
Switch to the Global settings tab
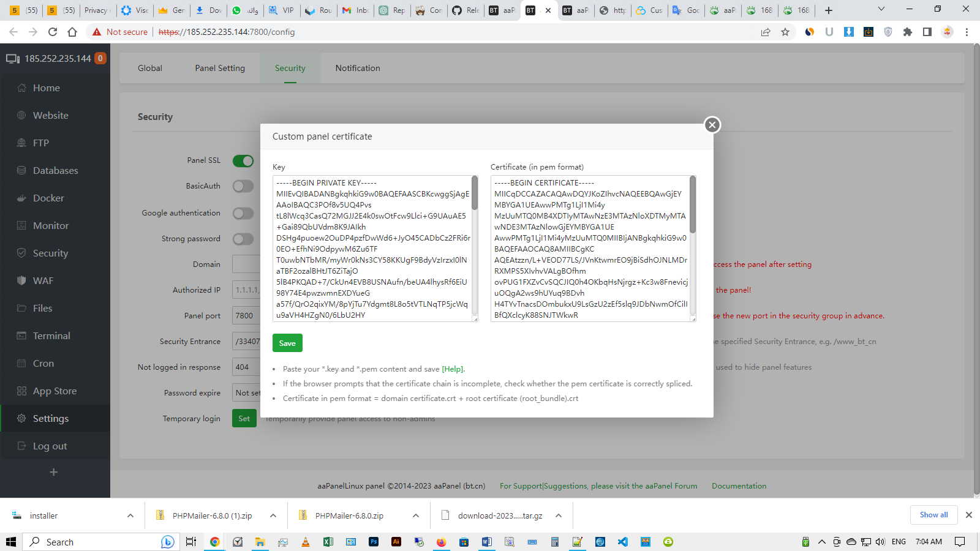pos(150,68)
